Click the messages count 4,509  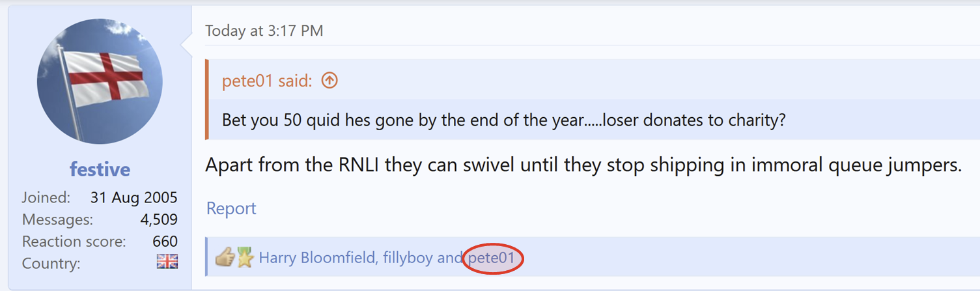pos(159,219)
